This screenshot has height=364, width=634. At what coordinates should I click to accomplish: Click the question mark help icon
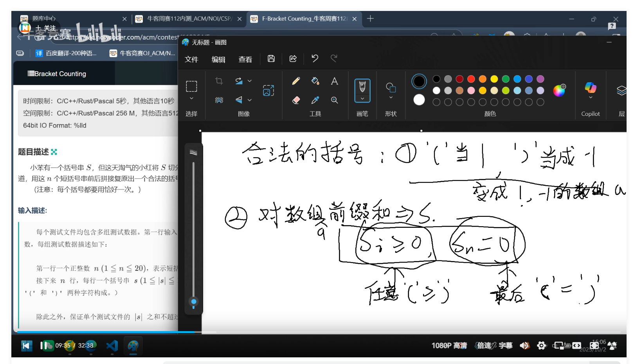tap(612, 26)
